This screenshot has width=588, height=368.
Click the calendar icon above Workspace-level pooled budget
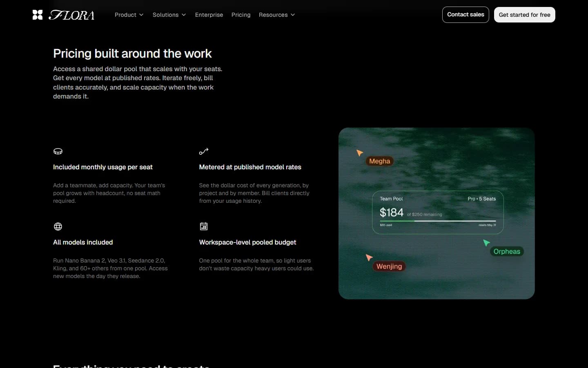coord(204,227)
